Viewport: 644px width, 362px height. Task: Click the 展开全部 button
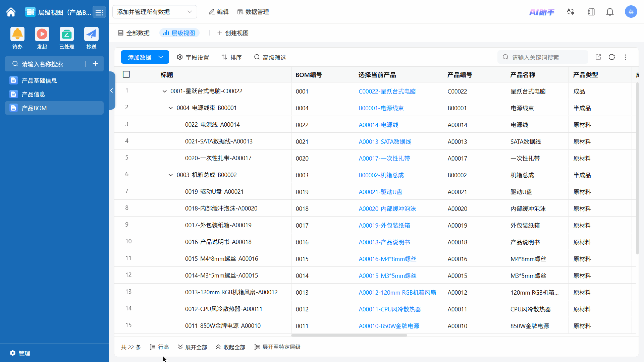(x=193, y=347)
